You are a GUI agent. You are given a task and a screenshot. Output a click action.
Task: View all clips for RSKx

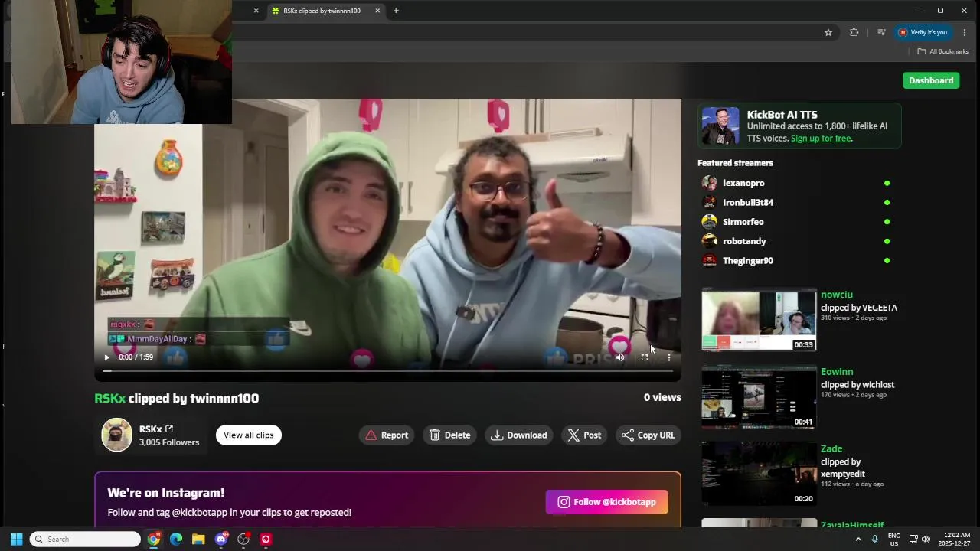(x=249, y=435)
